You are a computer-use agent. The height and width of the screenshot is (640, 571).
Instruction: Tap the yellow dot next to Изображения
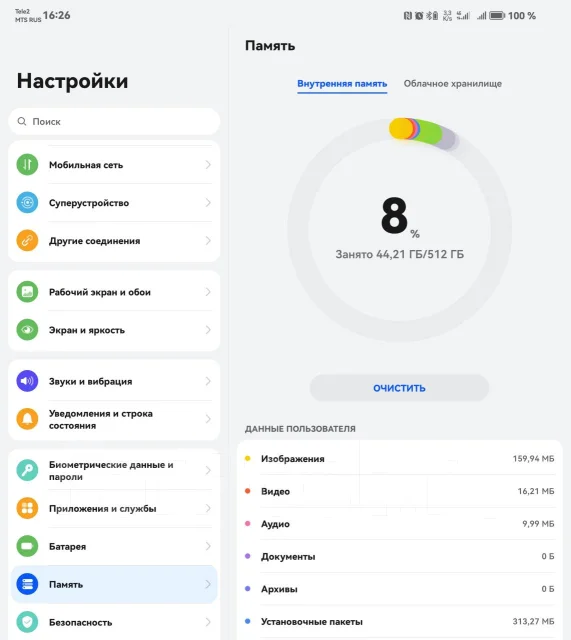pyautogui.click(x=247, y=458)
